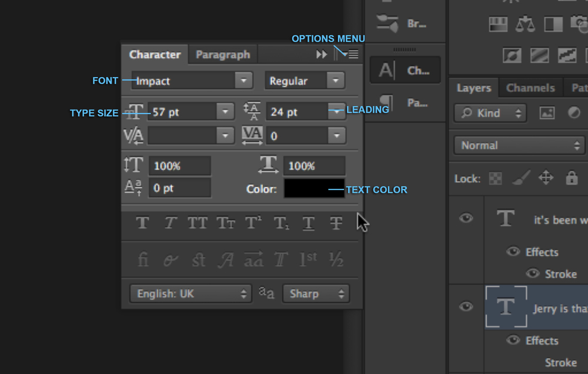The width and height of the screenshot is (588, 374).
Task: Apply Small Caps text style
Action: (225, 223)
